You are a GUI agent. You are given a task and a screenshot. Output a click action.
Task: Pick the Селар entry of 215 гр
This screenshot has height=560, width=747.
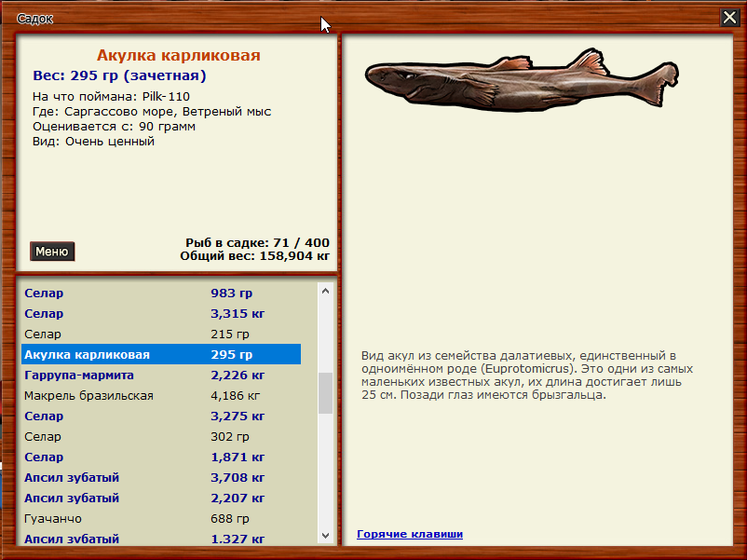click(160, 334)
